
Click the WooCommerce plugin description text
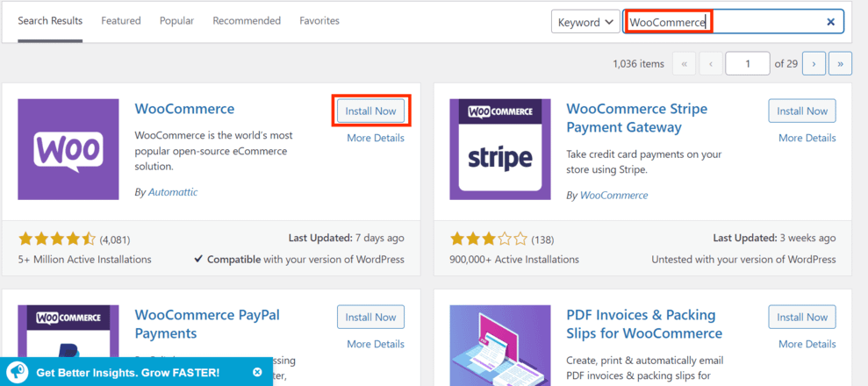coord(213,151)
